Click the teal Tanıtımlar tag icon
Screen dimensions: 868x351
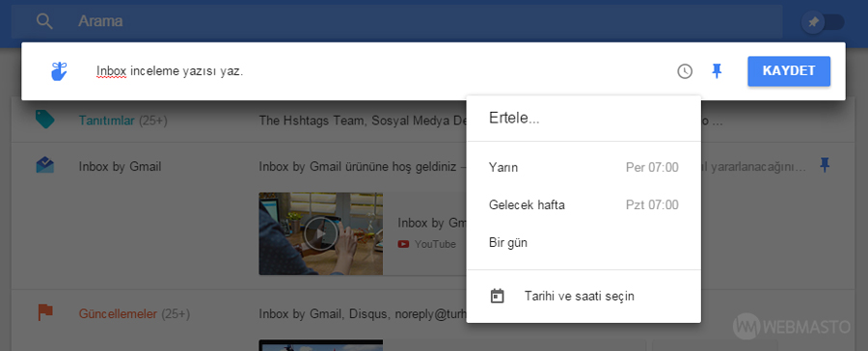pos(44,119)
